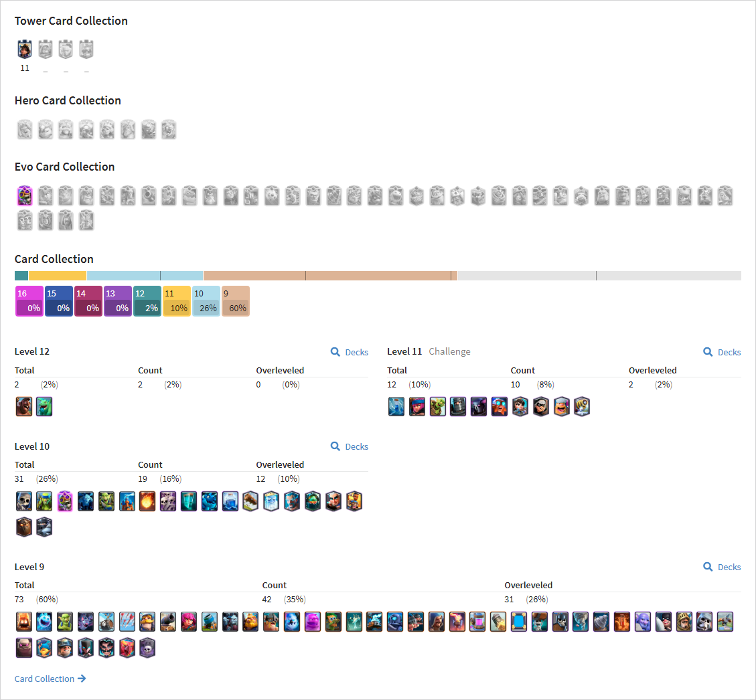
Task: Click the Fire Spirit card in Level 9
Action: click(x=24, y=622)
